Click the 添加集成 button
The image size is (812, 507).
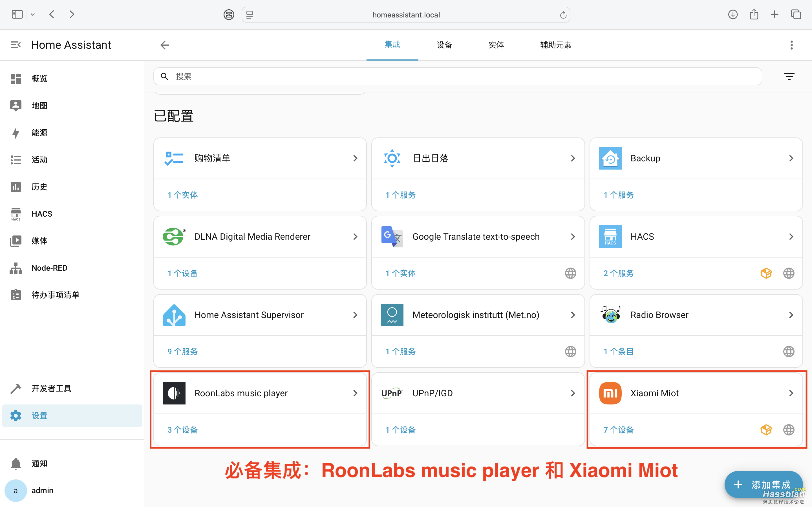coord(763,484)
